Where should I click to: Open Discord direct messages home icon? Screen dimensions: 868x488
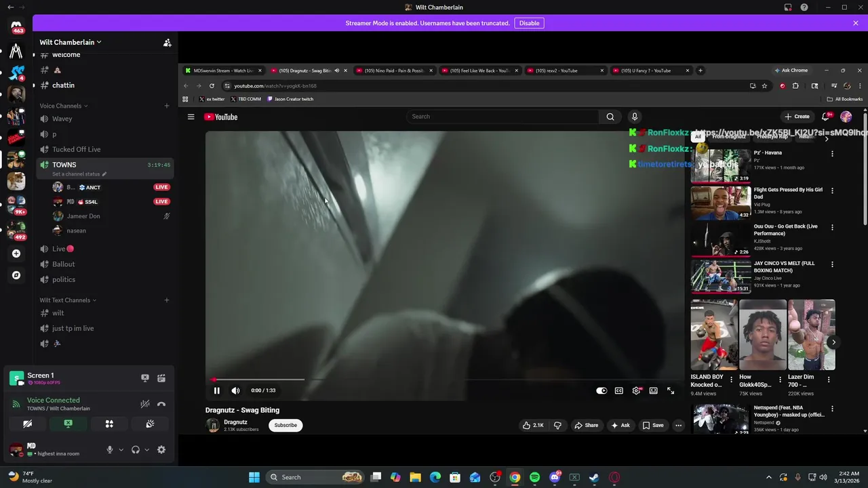pos(16,27)
